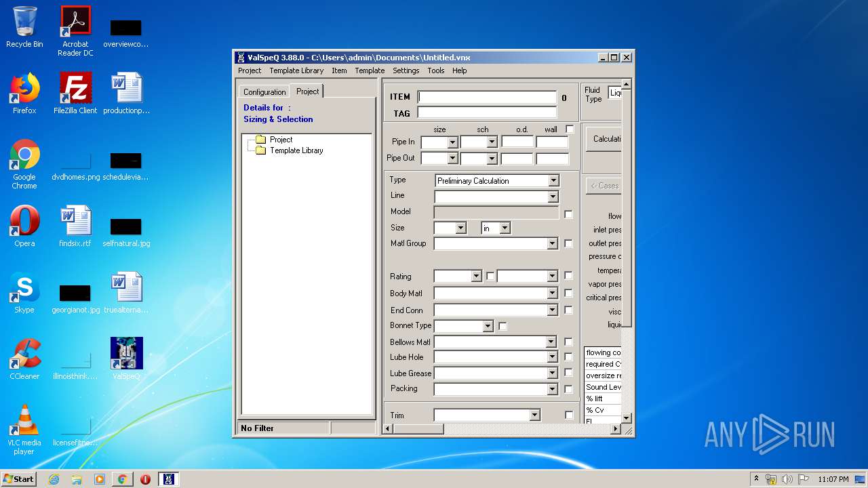Click the ITEM input field
The height and width of the screenshot is (488, 868).
click(x=487, y=97)
